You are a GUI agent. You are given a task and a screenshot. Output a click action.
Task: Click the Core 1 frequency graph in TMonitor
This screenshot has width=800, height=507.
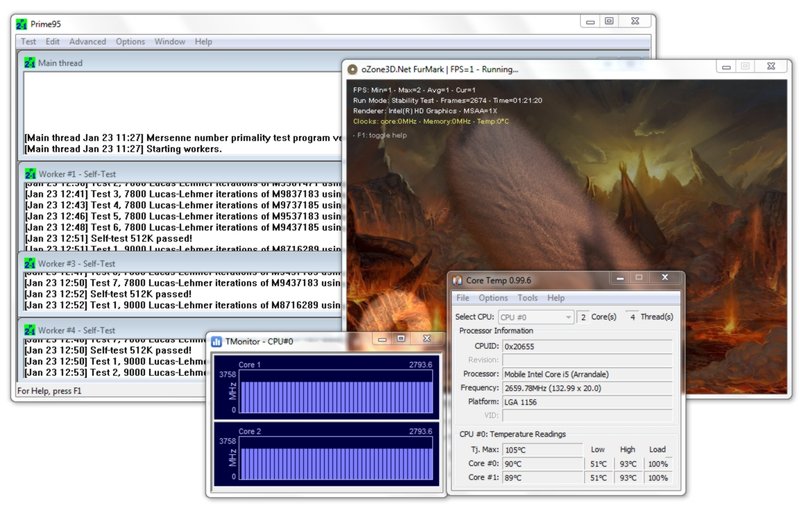[x=336, y=391]
